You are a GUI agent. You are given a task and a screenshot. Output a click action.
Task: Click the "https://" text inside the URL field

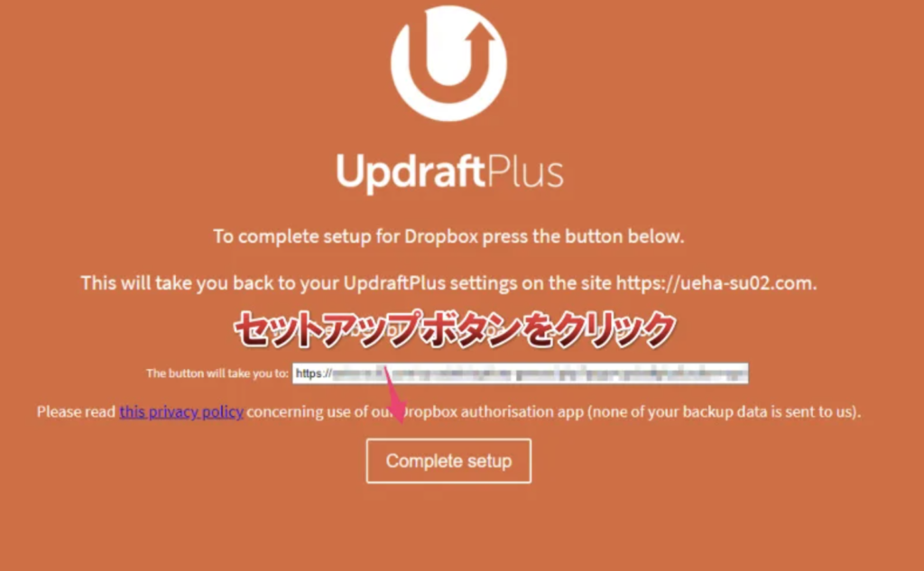314,373
